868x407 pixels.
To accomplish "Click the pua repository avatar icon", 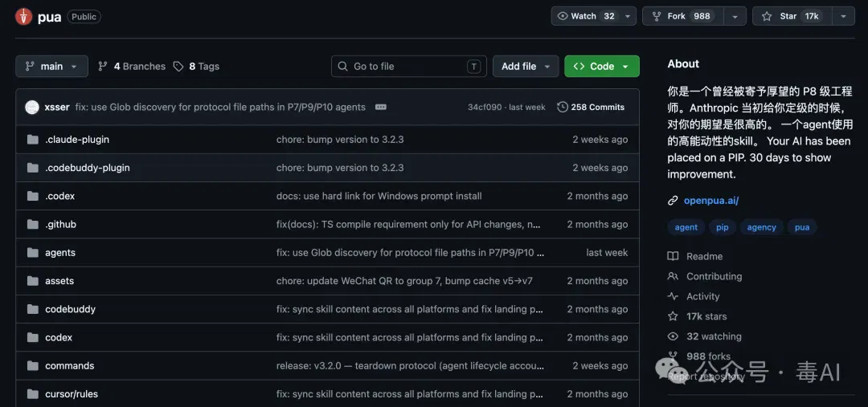I will pyautogui.click(x=24, y=17).
